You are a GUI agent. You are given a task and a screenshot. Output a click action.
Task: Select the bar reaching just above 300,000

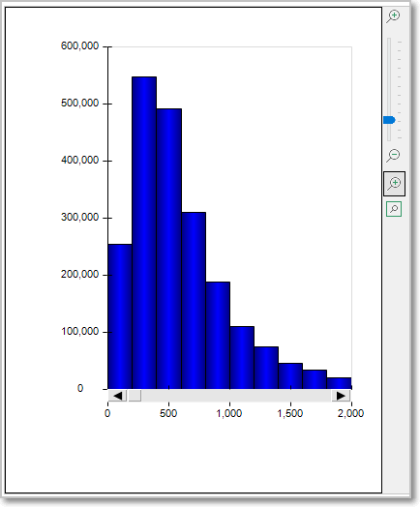click(x=194, y=300)
